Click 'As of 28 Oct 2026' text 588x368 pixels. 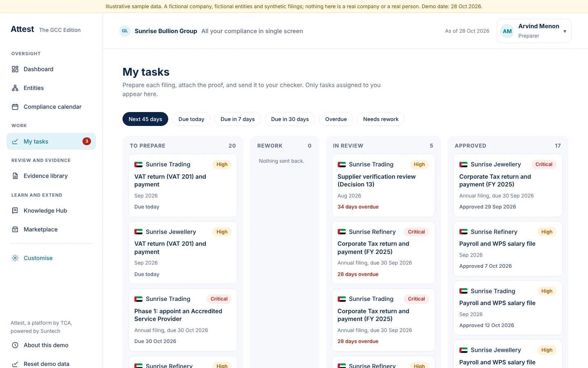[467, 31]
